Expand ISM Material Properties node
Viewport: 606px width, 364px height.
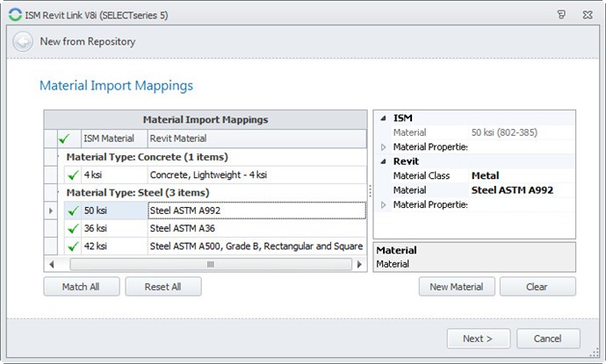click(x=383, y=147)
